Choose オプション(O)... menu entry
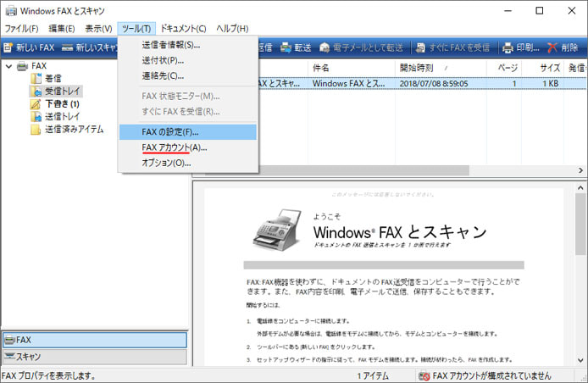Viewport: 588px width, 383px height. point(188,163)
